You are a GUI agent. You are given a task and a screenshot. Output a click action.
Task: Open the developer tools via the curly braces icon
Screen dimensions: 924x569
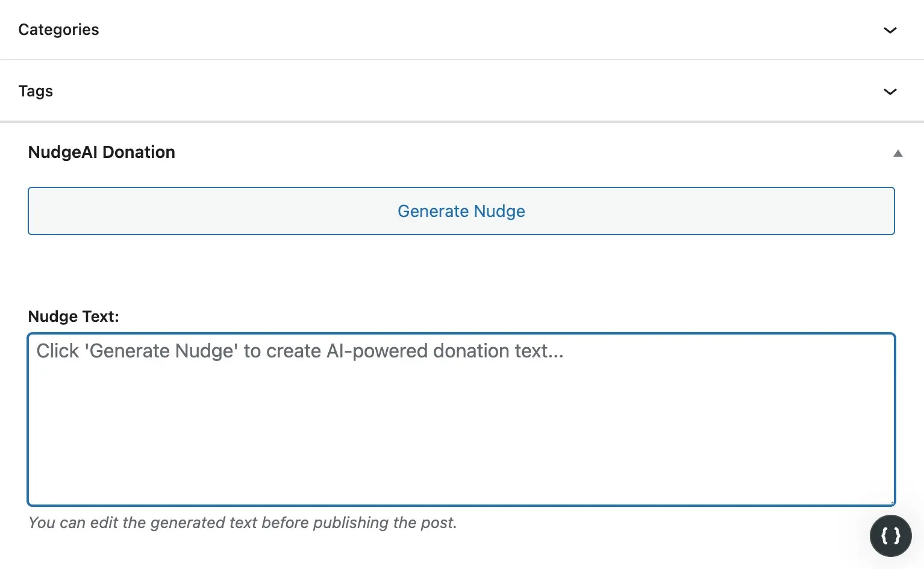[x=890, y=535]
